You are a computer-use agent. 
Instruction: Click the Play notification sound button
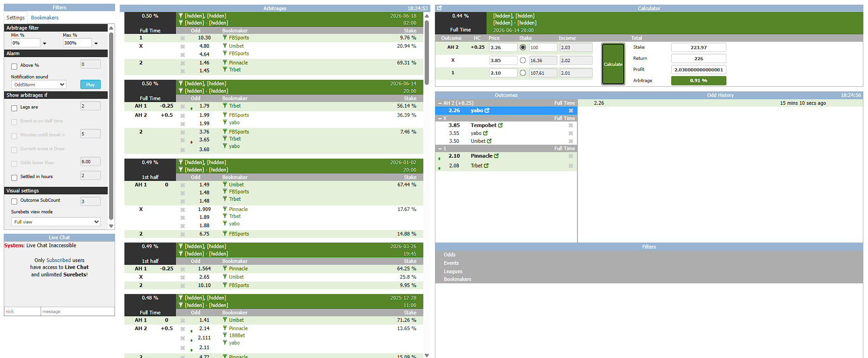coord(90,84)
